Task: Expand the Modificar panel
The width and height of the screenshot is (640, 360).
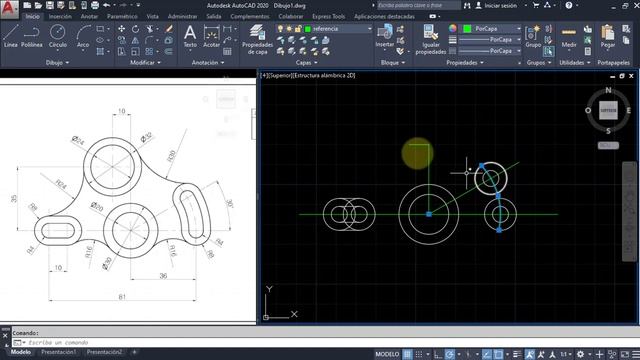Action: click(145, 62)
